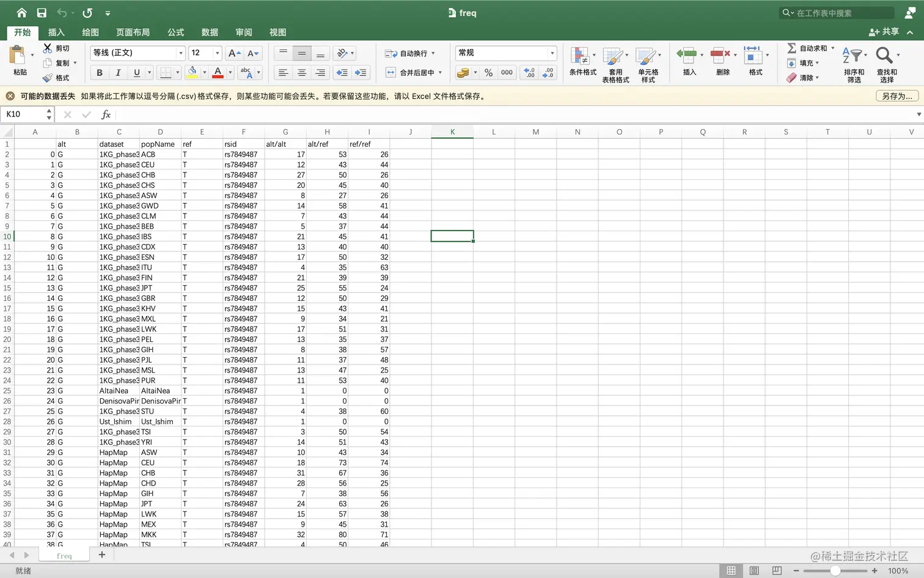Open Format as Table (套用表格格式)
Image resolution: width=924 pixels, height=578 pixels.
[615, 65]
